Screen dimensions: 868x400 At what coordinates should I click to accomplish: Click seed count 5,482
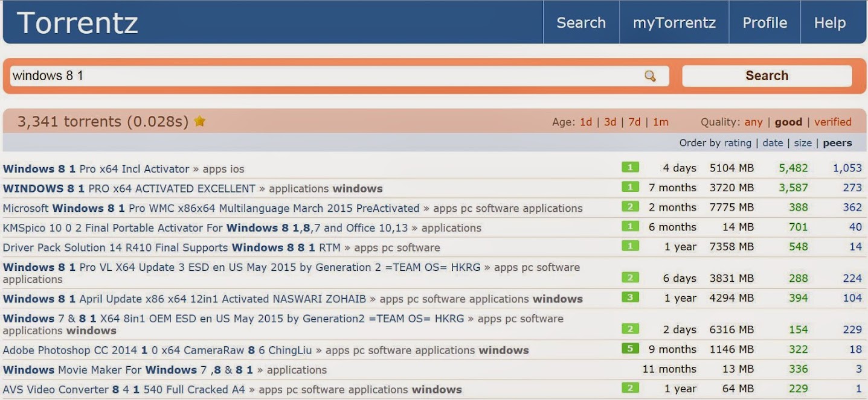[793, 168]
